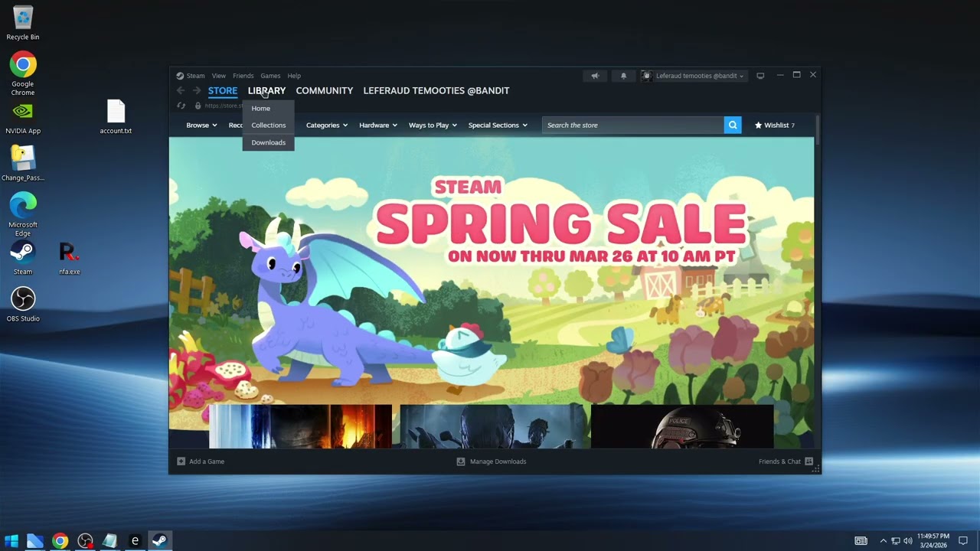
Task: Switch to the STORE tab
Action: point(223,90)
